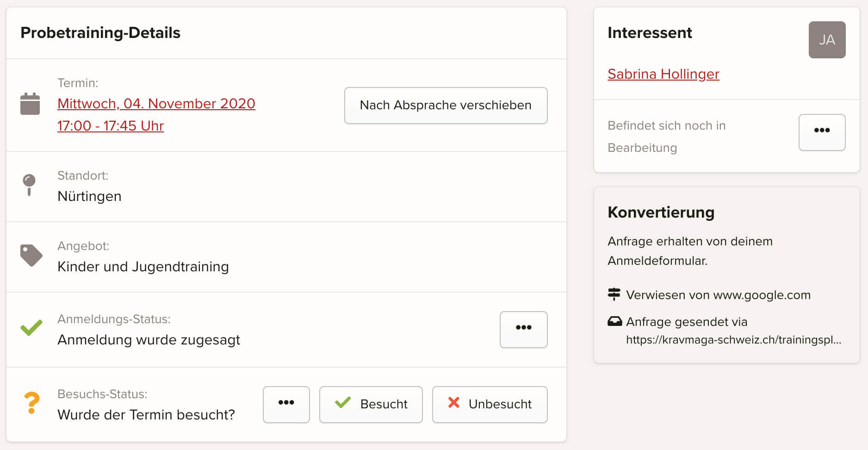Viewport: 868px width, 450px height.
Task: Click the Angebot value Kinder und Jugendtraining
Action: click(143, 267)
